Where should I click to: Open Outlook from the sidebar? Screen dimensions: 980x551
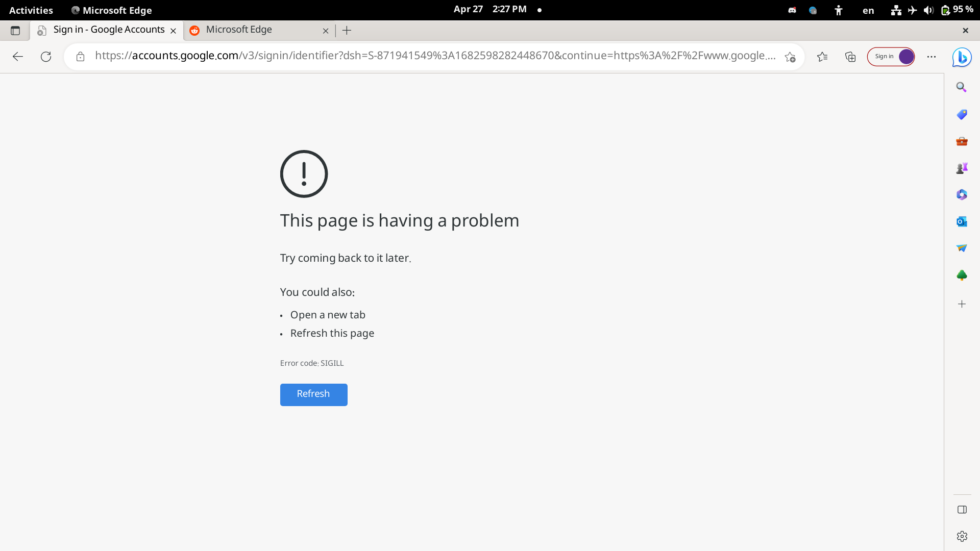(962, 221)
